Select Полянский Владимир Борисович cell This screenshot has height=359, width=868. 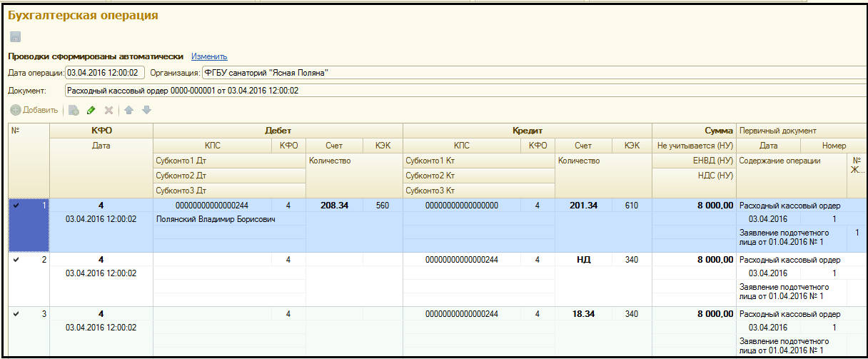tap(229, 219)
